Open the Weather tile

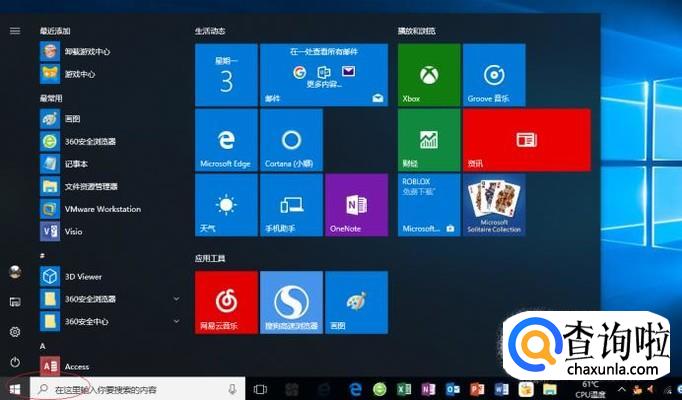[226, 205]
